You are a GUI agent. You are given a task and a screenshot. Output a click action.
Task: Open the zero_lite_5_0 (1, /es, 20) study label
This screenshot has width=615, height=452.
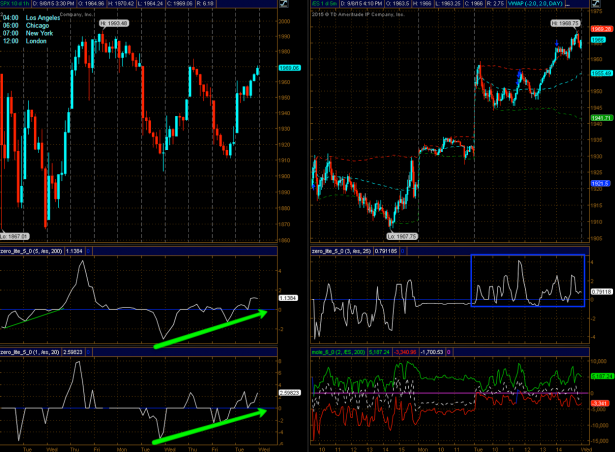pos(30,352)
